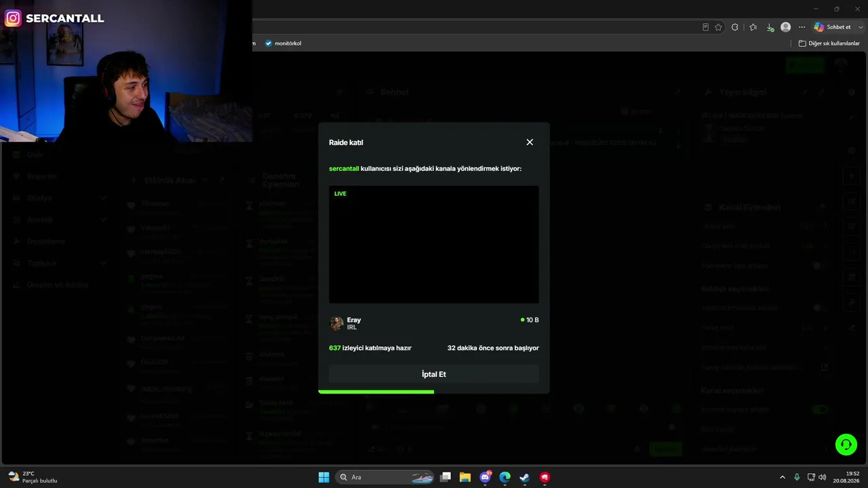Click the Copilot 'Sohbet et' button
868x488 pixels.
click(833, 27)
